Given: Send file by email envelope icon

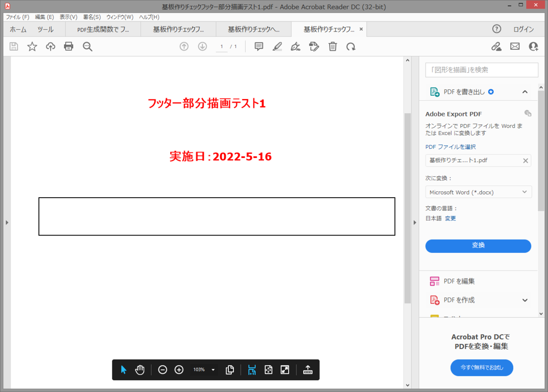Looking at the screenshot, I should (x=515, y=47).
